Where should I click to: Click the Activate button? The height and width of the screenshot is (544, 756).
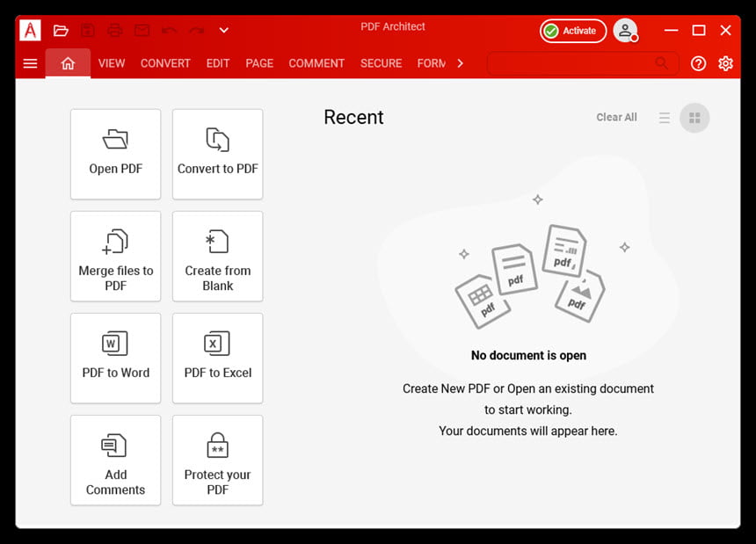(573, 31)
